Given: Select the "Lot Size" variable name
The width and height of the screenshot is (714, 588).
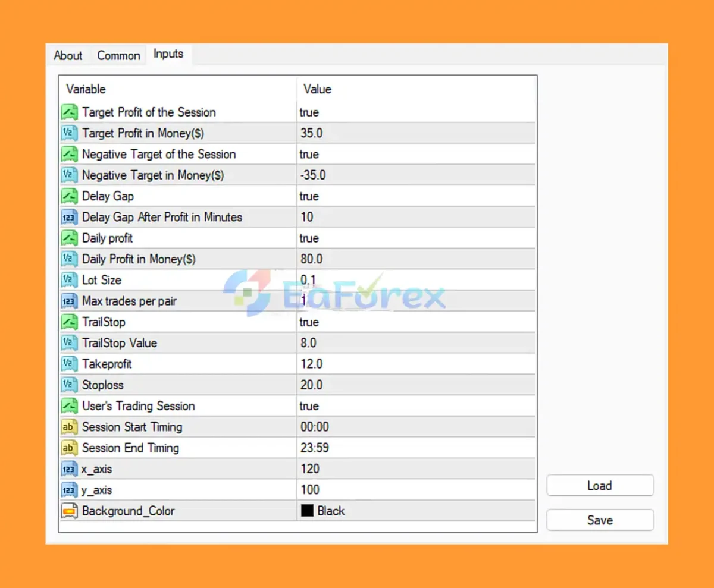Looking at the screenshot, I should click(x=102, y=280).
